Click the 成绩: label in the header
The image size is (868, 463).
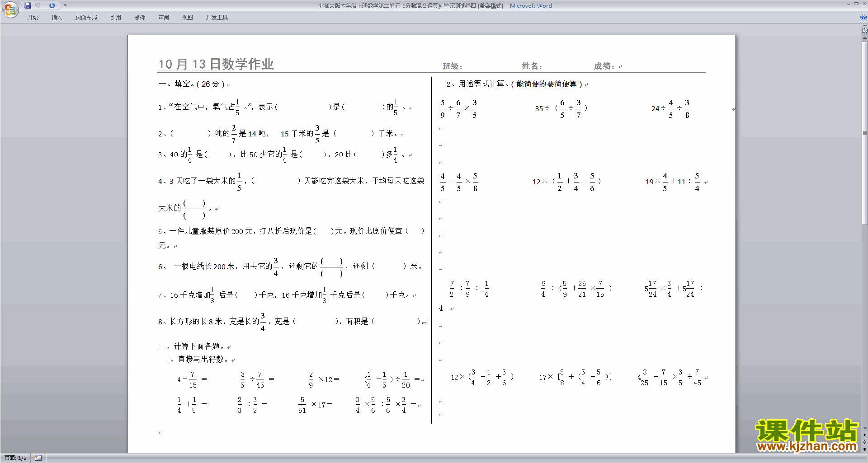click(604, 66)
